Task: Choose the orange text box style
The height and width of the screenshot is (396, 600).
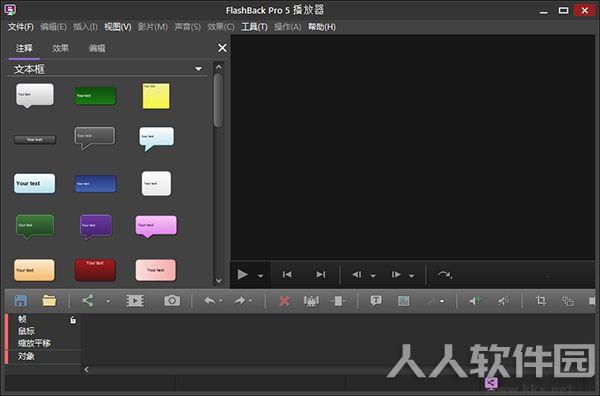Action: coord(34,270)
